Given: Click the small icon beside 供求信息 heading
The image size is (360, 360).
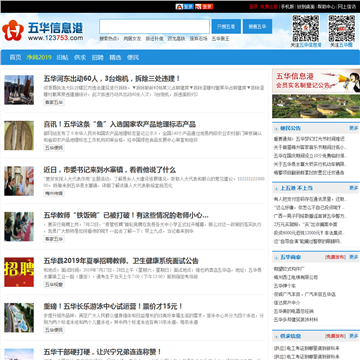Looking at the screenshot, I should point(276,336).
